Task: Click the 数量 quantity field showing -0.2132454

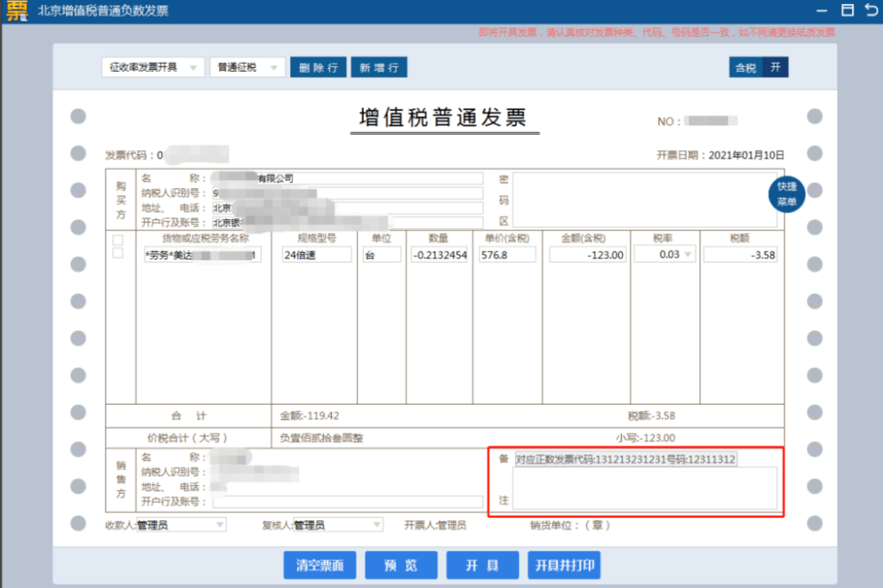Action: pos(439,254)
